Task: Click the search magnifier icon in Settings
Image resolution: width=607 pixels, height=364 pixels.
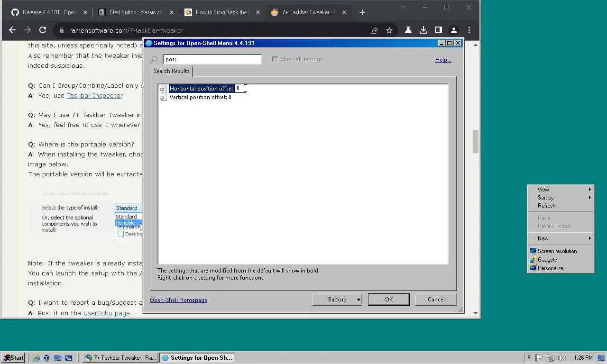Action: click(x=154, y=60)
